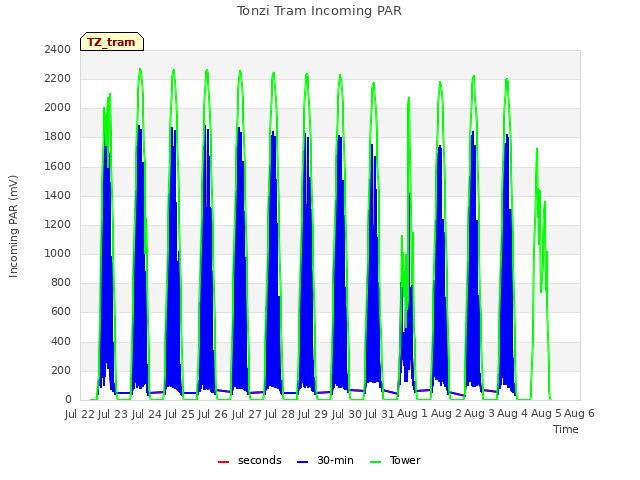
Task: Click the 1400 y-axis tick label
Action: tap(58, 195)
